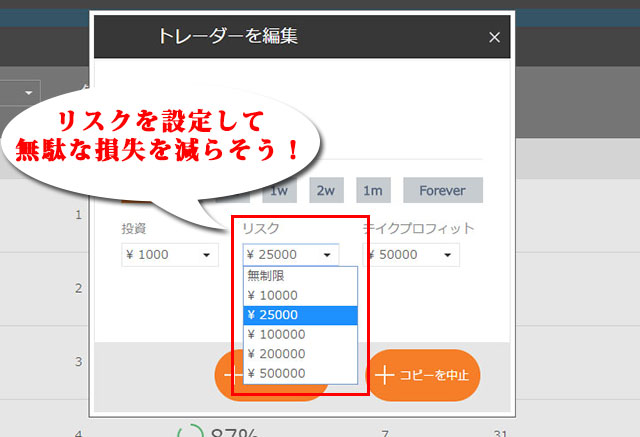Screen dimensions: 640x437
Task: Open the dropdown arrow in background toolbar
Action: (28, 93)
